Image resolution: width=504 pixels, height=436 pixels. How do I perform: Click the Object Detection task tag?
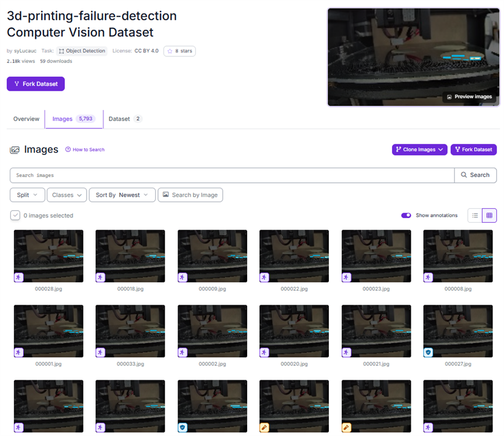[82, 51]
